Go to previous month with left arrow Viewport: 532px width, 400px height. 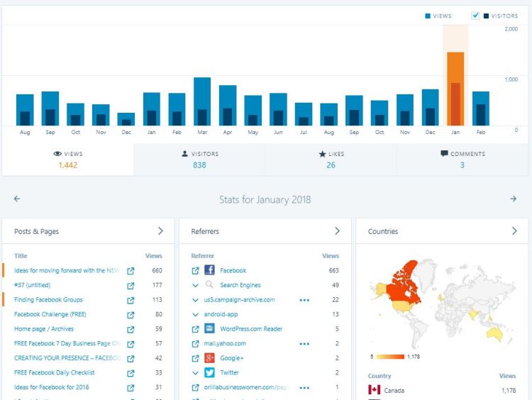(17, 199)
